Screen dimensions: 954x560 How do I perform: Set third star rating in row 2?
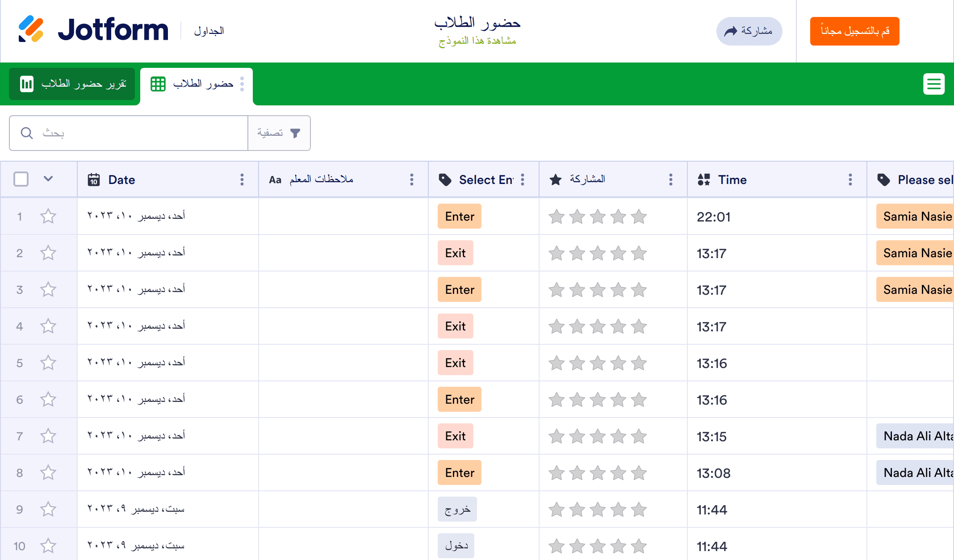pos(598,253)
